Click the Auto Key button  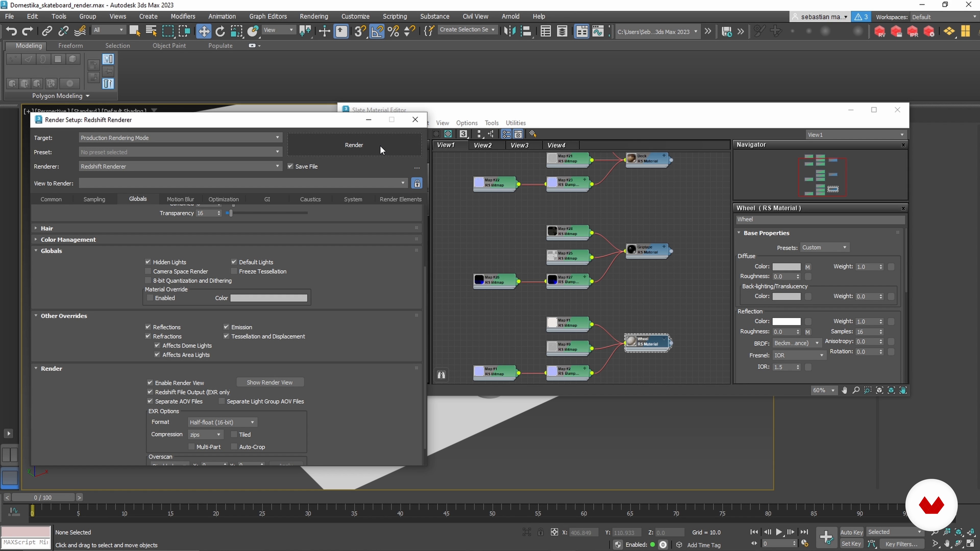pos(851,532)
